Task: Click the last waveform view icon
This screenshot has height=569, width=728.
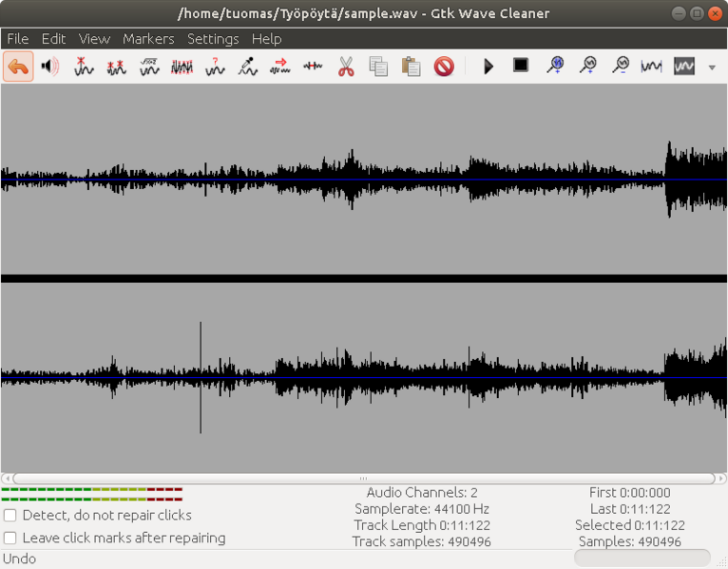Action: coord(684,66)
